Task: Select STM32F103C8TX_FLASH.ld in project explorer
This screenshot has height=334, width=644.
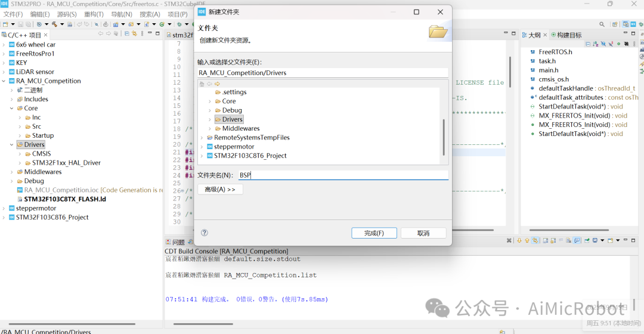Action: [x=65, y=199]
